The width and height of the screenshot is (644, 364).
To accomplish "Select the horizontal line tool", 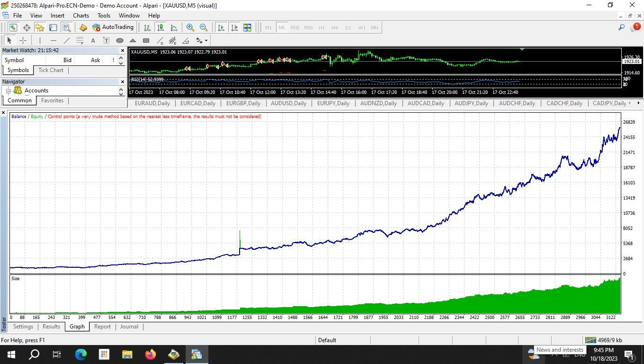I will coord(53,41).
